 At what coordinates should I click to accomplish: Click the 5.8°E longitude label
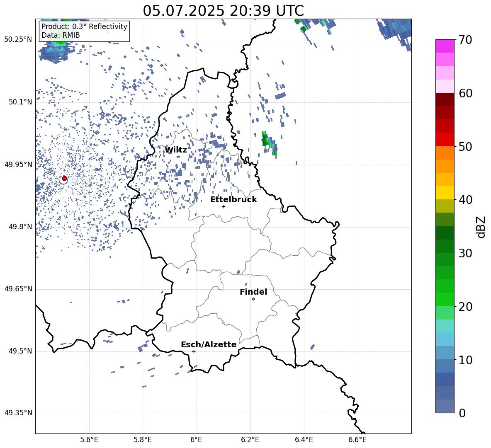click(143, 440)
